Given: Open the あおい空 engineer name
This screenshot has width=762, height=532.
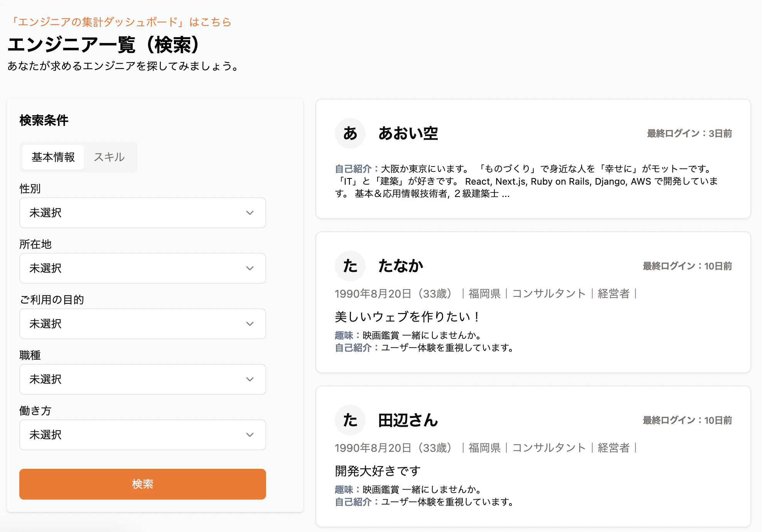Looking at the screenshot, I should click(x=408, y=133).
